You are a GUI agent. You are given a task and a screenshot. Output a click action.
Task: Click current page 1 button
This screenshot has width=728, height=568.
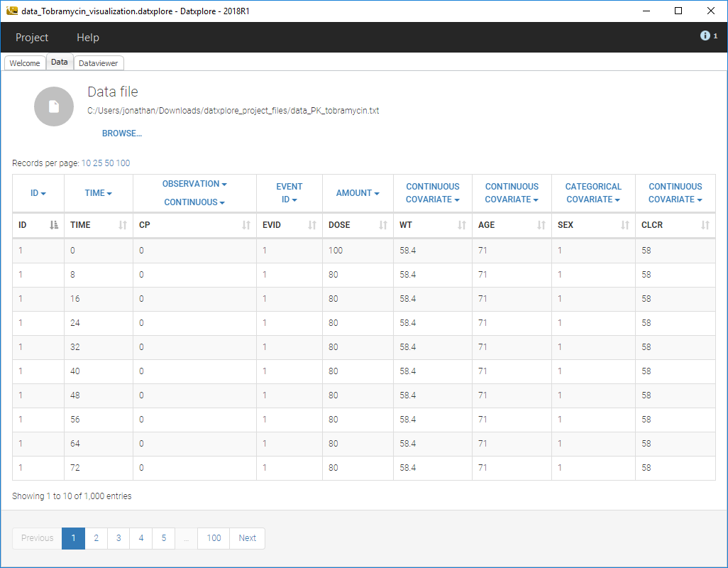click(x=73, y=538)
